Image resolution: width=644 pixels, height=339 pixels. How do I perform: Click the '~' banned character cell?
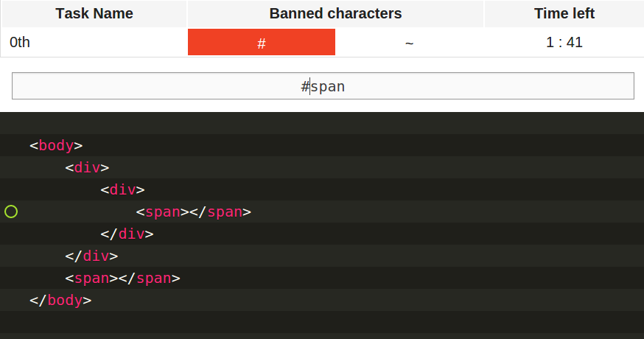point(409,43)
